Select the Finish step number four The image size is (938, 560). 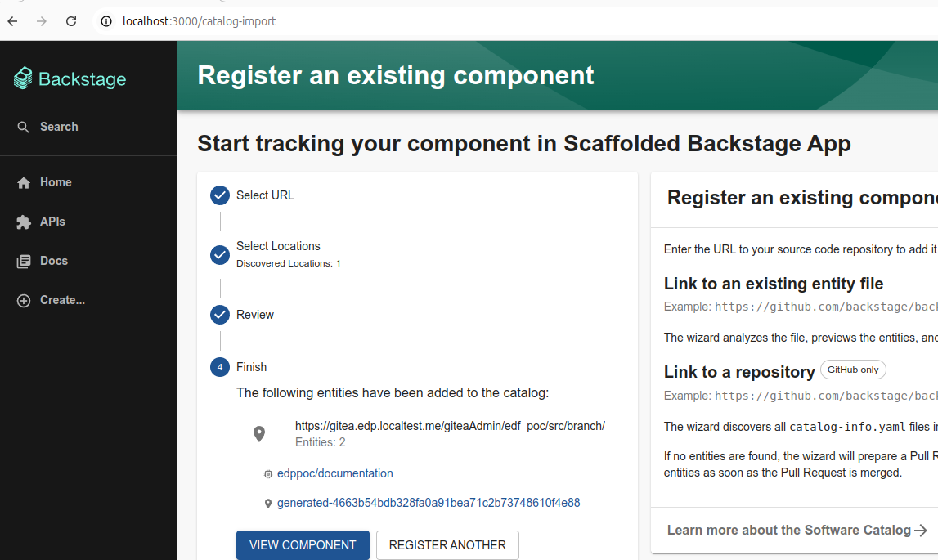(219, 367)
